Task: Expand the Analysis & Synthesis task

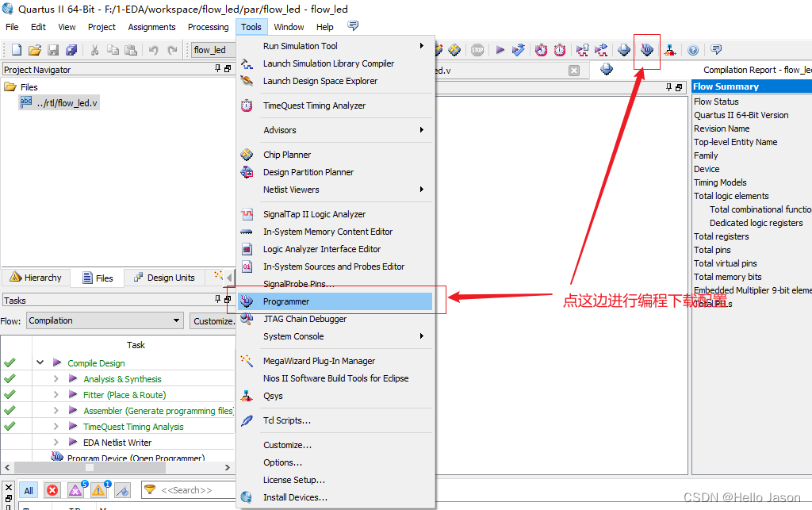Action: (56, 378)
